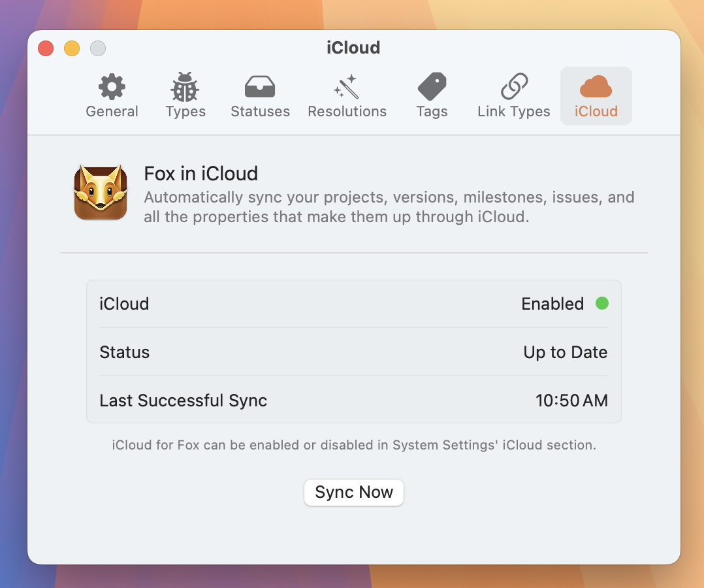Click the Last Successful Sync label
The width and height of the screenshot is (704, 588).
(184, 400)
